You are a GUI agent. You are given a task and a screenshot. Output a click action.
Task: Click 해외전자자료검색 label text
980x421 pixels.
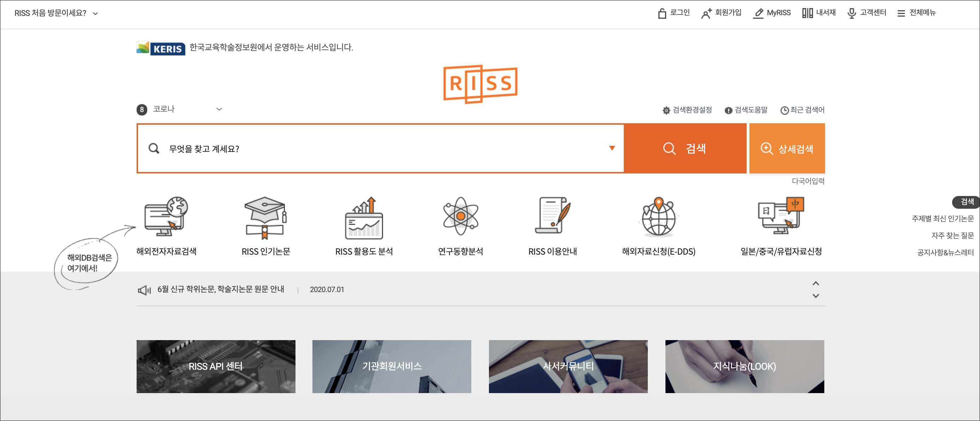(166, 251)
